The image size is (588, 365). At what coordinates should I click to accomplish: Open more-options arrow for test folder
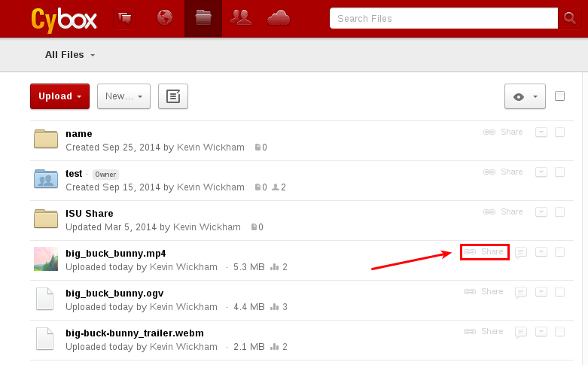coord(541,172)
